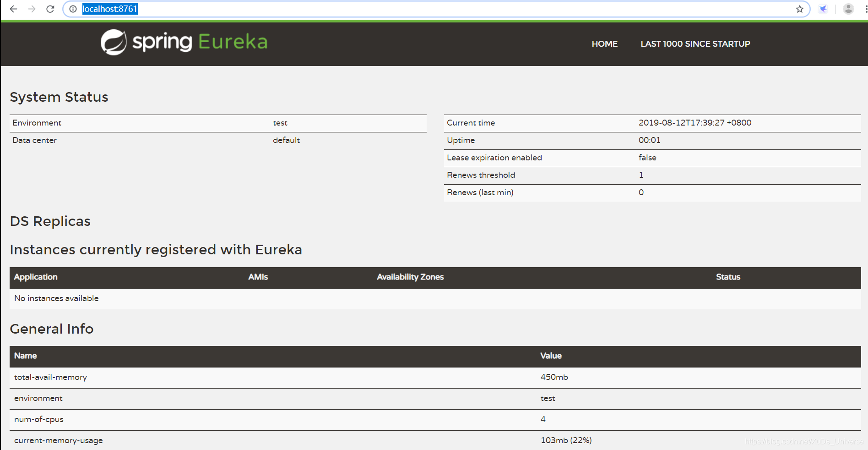Select the Environment label in System Status
This screenshot has height=450, width=868.
pyautogui.click(x=37, y=123)
